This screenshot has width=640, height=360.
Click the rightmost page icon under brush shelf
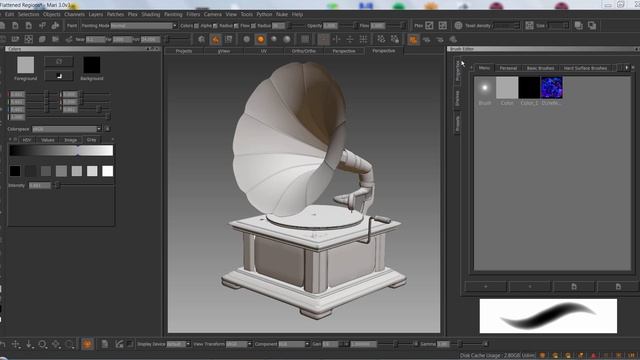tap(618, 287)
